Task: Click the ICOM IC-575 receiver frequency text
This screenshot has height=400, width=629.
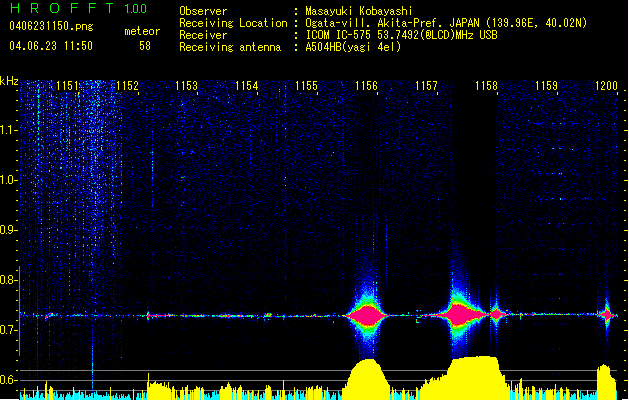Action: pos(401,35)
